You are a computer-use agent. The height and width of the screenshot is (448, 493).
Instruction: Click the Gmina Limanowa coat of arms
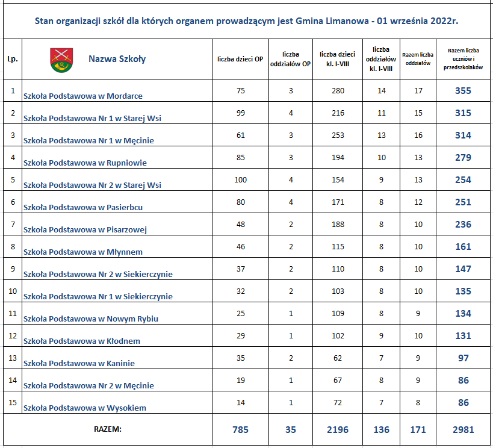pos(58,59)
